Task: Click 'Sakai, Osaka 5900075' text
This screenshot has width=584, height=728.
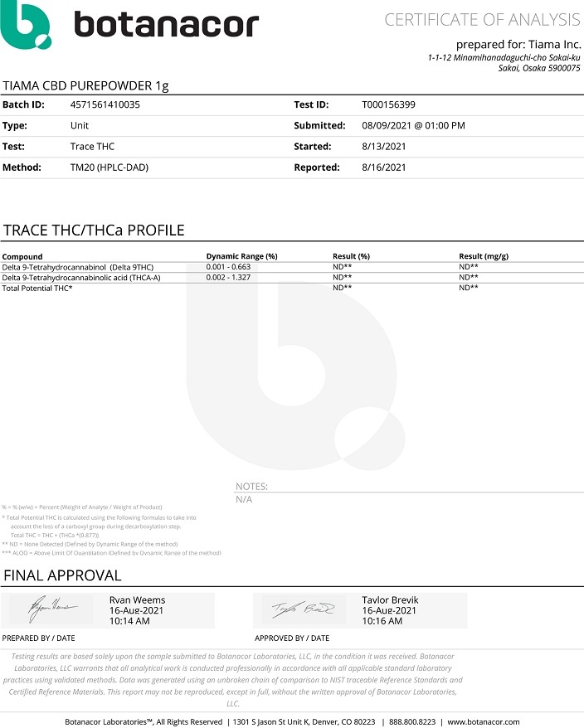Action: point(539,68)
